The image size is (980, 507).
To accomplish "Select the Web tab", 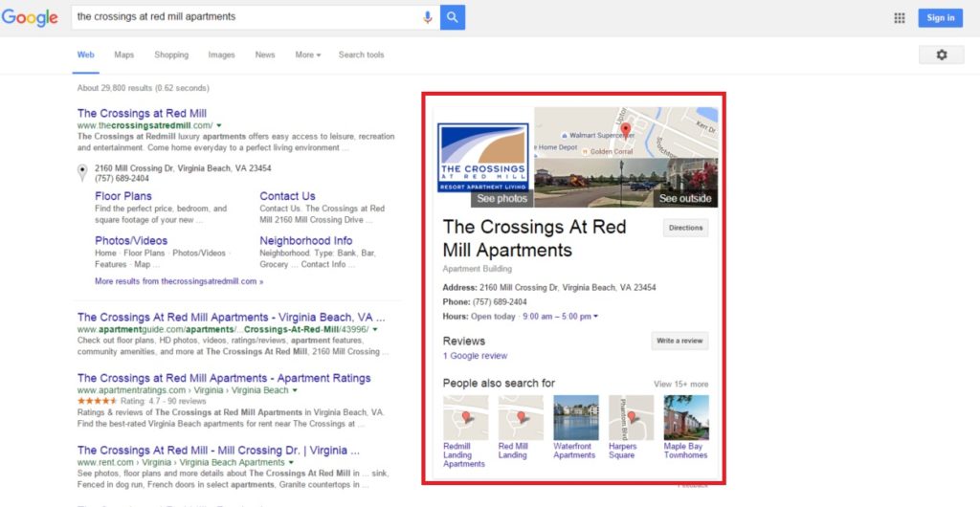I will [x=85, y=55].
